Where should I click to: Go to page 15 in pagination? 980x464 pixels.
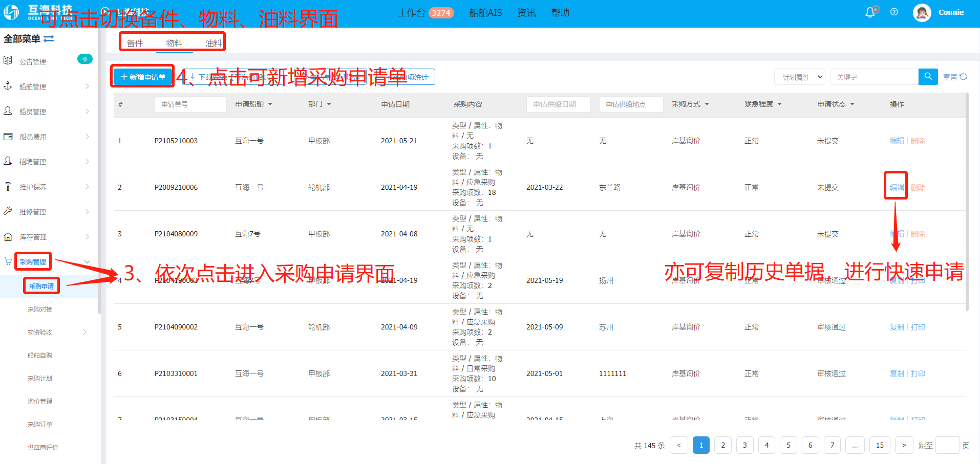tap(880, 445)
